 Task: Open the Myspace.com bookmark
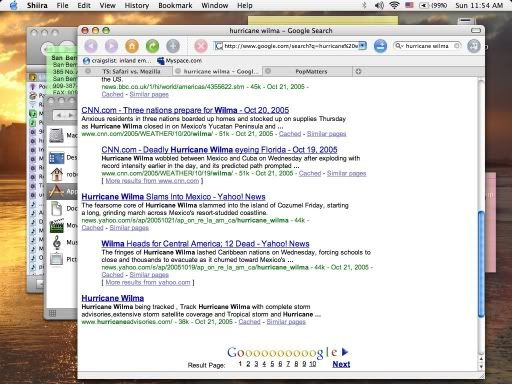[180, 61]
